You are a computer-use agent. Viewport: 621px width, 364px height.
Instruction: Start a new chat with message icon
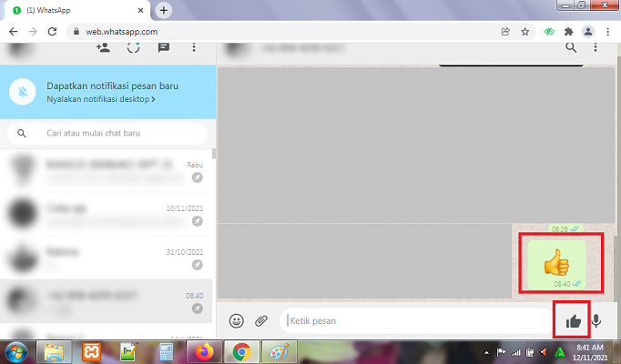coord(164,48)
